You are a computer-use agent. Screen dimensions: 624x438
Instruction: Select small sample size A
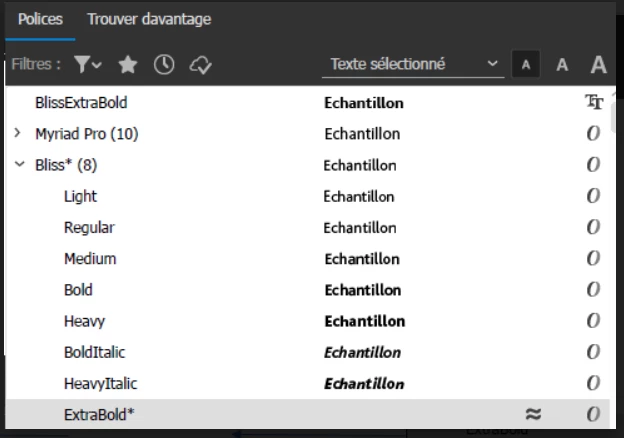(526, 64)
